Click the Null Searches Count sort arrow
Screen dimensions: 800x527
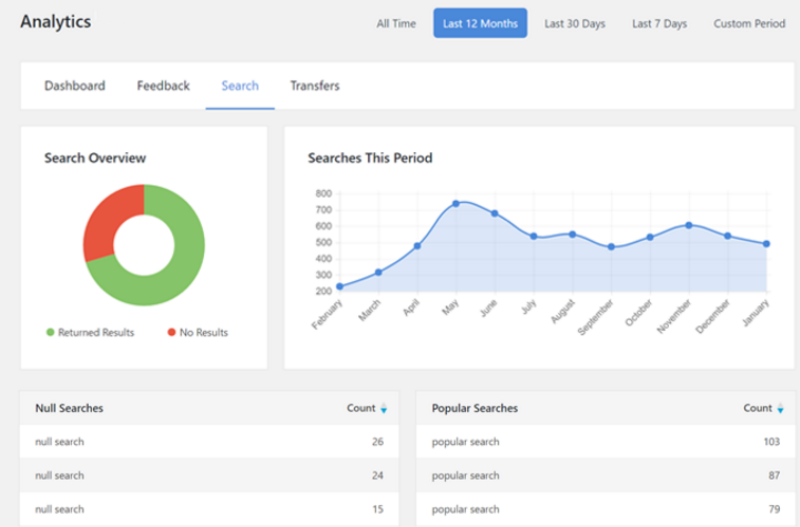pyautogui.click(x=384, y=409)
